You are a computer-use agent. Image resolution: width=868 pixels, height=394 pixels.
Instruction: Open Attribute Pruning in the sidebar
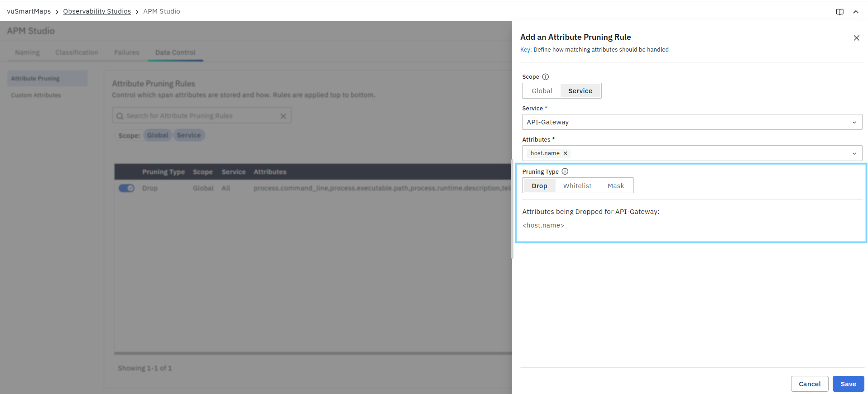click(48, 79)
